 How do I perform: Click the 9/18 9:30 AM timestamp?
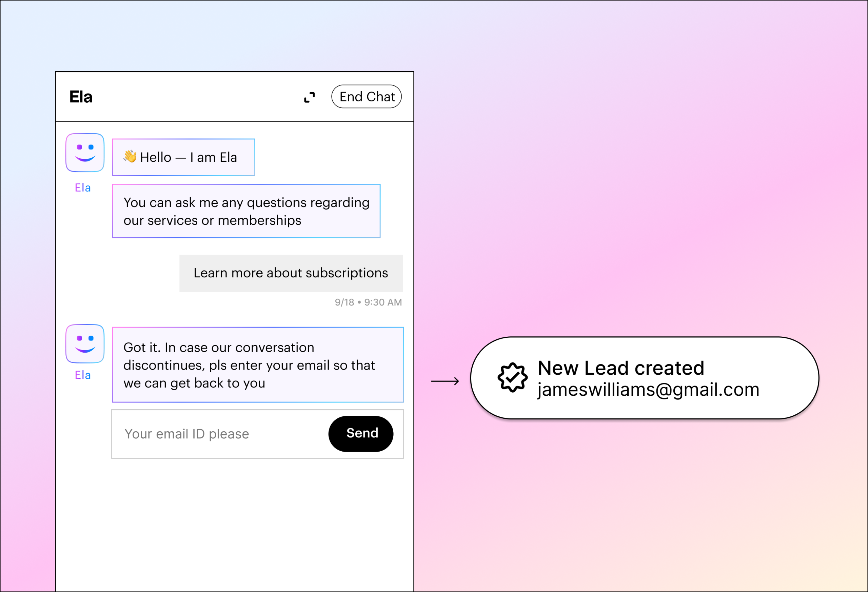(368, 302)
